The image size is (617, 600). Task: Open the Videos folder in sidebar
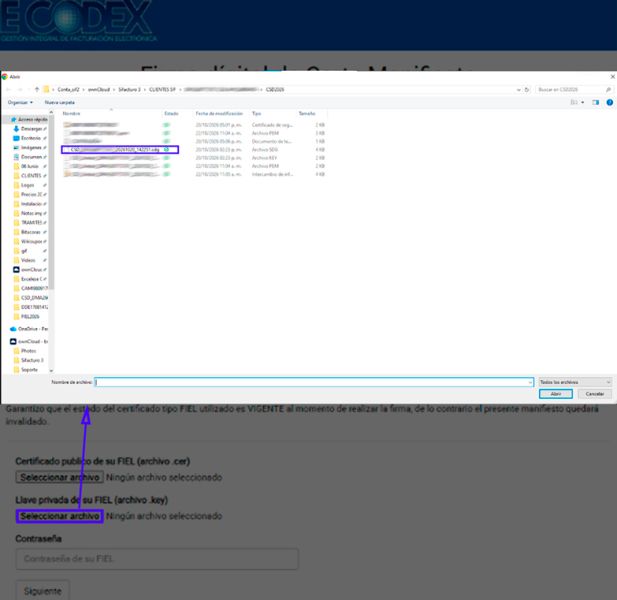(x=28, y=260)
